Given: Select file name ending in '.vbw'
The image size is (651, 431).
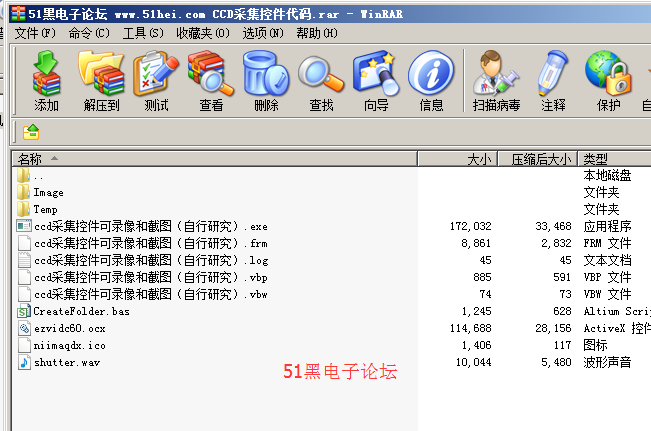Looking at the screenshot, I should point(151,294).
